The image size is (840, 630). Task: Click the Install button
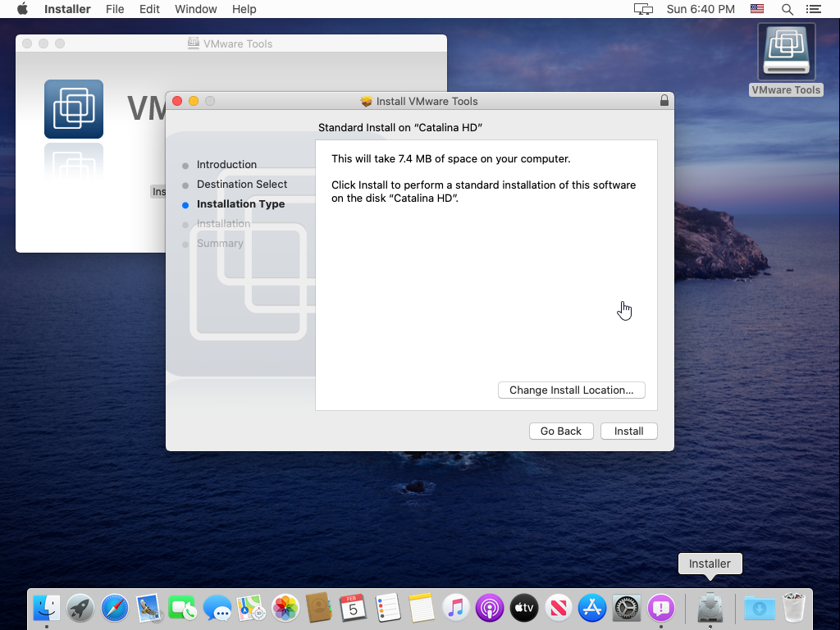(628, 431)
